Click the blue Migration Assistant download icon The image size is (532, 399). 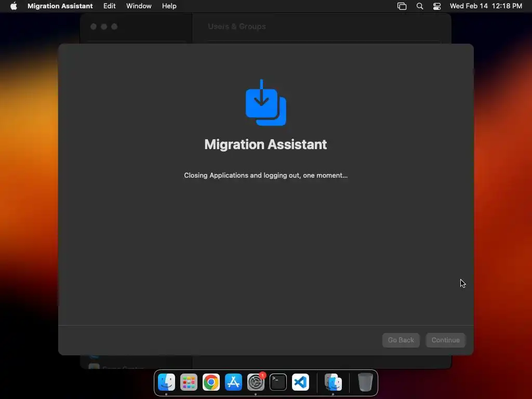point(265,102)
